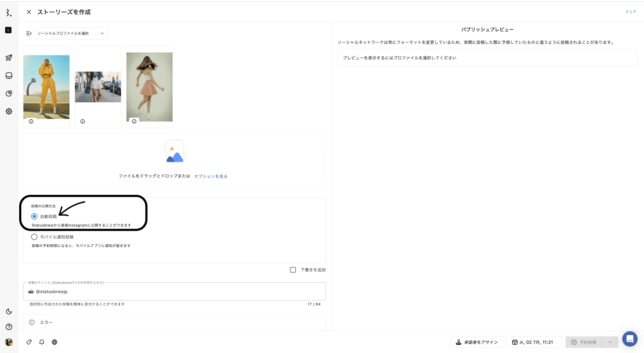This screenshot has height=353, width=644.
Task: Toggle dark mode moon icon
Action: 9,312
